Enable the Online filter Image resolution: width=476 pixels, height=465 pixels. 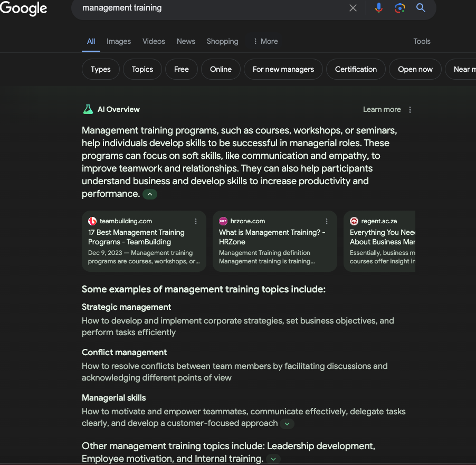point(221,69)
